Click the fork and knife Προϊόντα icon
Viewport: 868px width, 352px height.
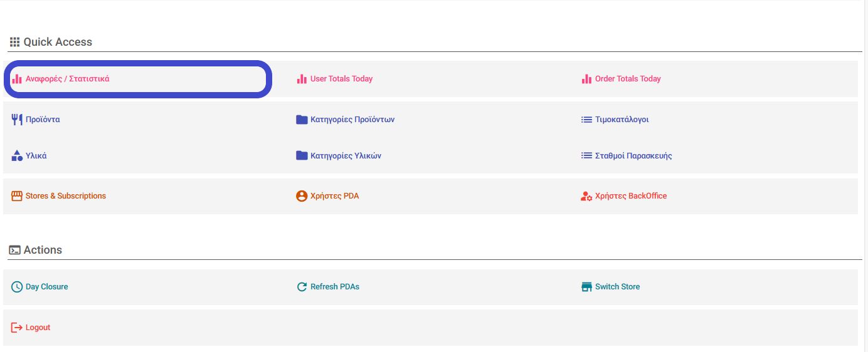pos(17,120)
